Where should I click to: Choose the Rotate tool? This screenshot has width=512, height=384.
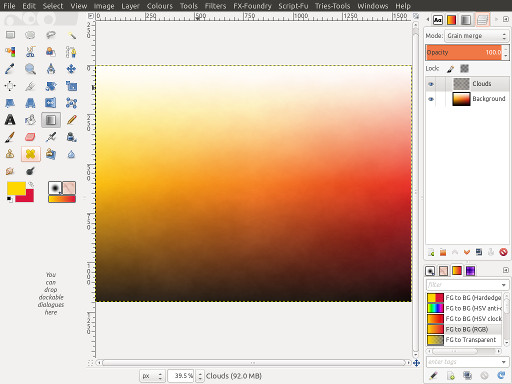tap(51, 86)
